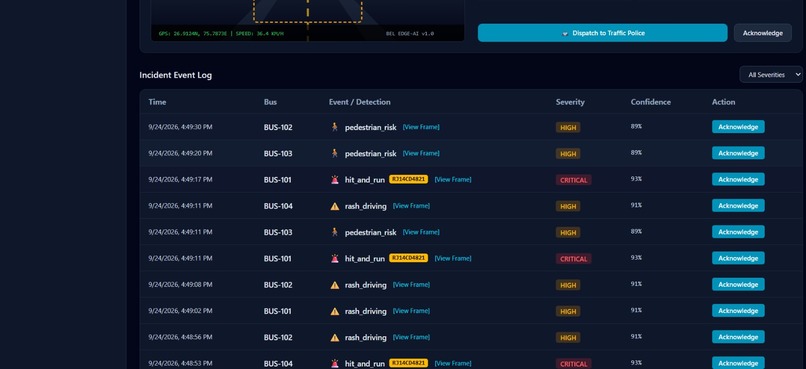The width and height of the screenshot is (806, 369).
Task: View frame for 4:49:20 PM BUS-103 pedestrian_risk
Action: (x=421, y=153)
